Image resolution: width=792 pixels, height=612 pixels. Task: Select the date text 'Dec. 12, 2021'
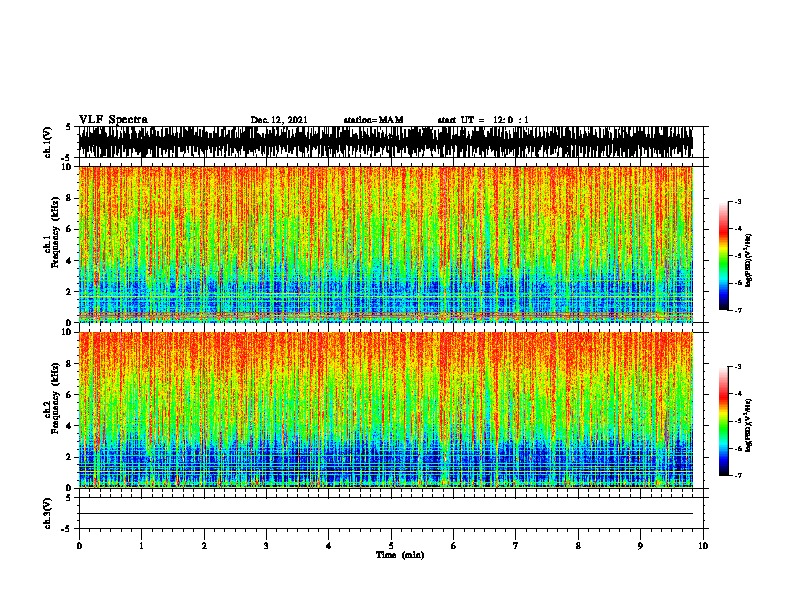click(279, 120)
